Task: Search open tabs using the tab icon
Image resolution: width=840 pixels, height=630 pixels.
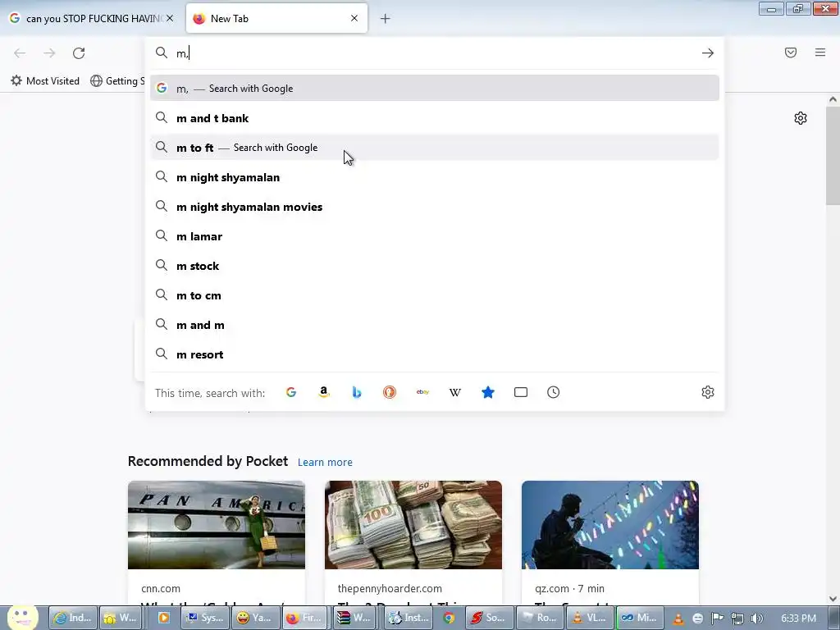Action: (521, 392)
